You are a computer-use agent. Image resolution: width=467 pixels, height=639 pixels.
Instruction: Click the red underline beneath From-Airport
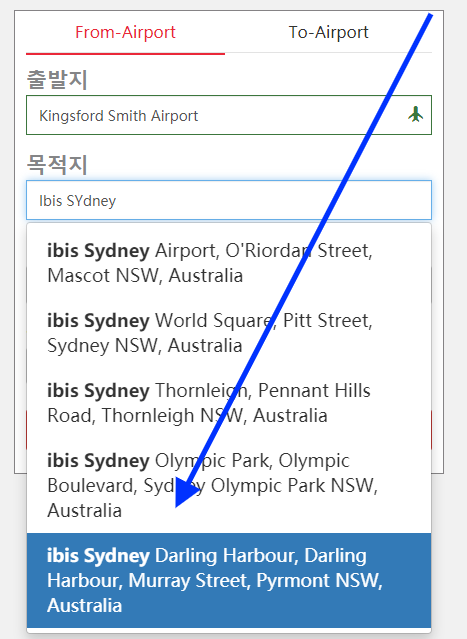(126, 53)
